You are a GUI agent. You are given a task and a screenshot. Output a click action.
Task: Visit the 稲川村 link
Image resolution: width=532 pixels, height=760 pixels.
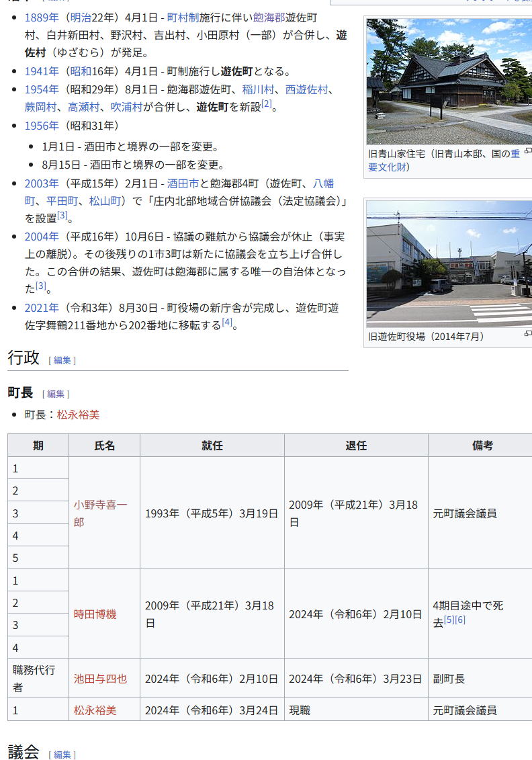tap(258, 89)
